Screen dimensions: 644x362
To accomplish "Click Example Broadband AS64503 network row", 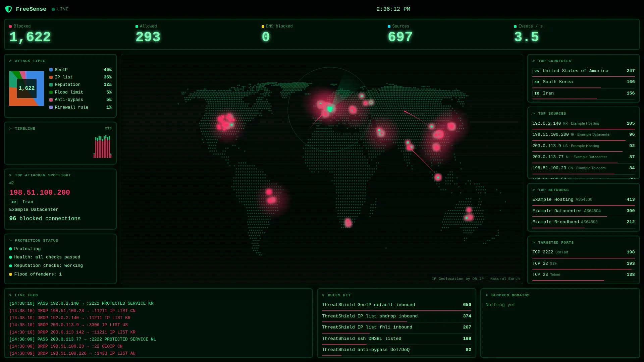I will pos(583,223).
